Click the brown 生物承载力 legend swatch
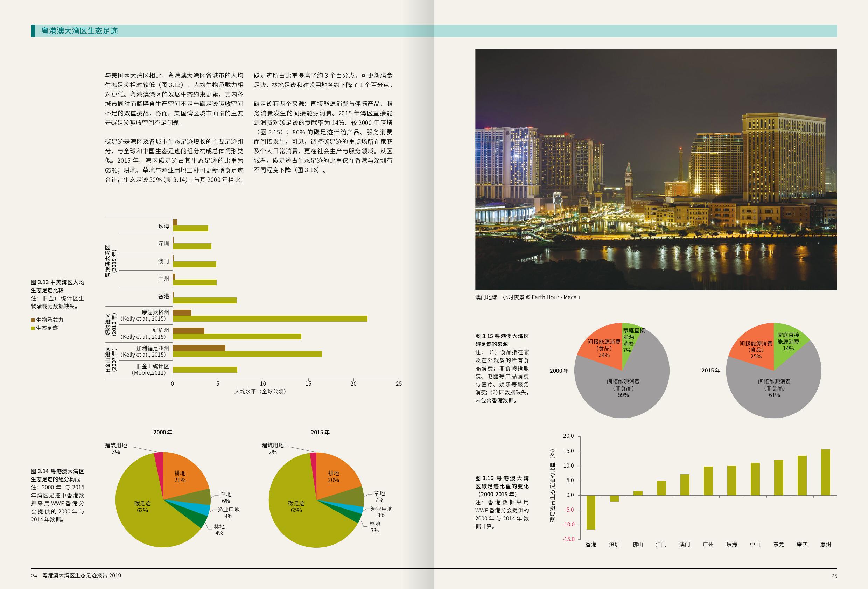The width and height of the screenshot is (868, 589). [x=33, y=320]
